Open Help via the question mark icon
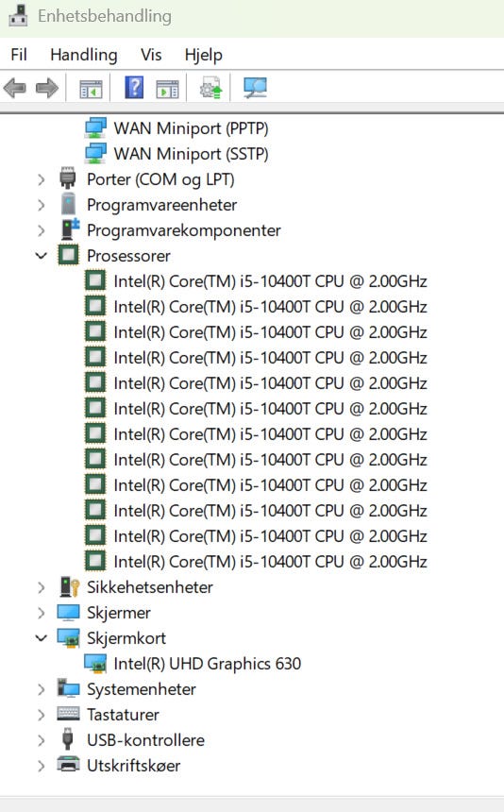This screenshot has width=504, height=812. [135, 88]
